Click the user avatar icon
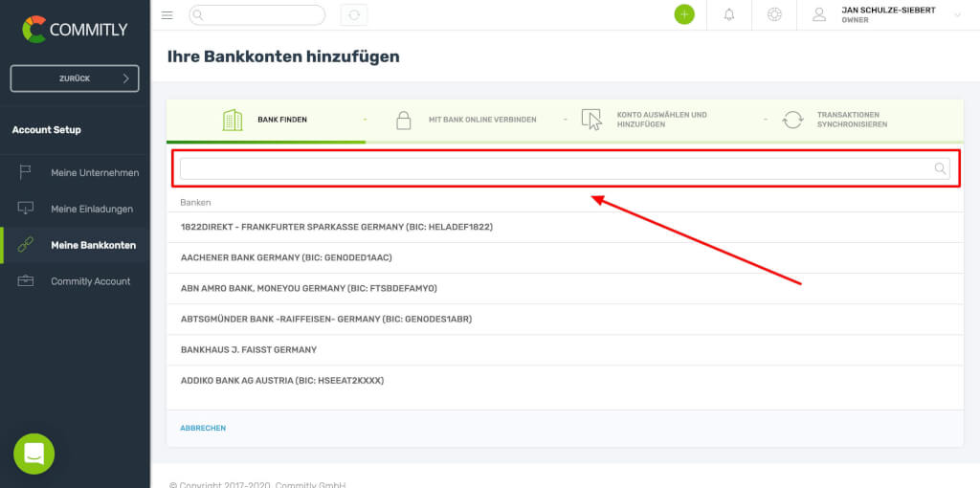 pos(819,15)
